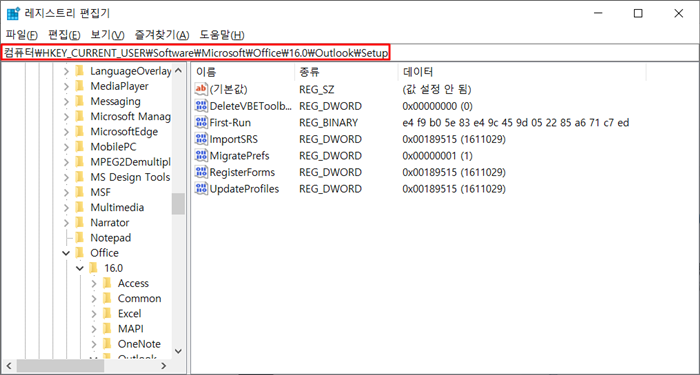Select the Access folder icon
This screenshot has width=700, height=375.
pyautogui.click(x=107, y=283)
